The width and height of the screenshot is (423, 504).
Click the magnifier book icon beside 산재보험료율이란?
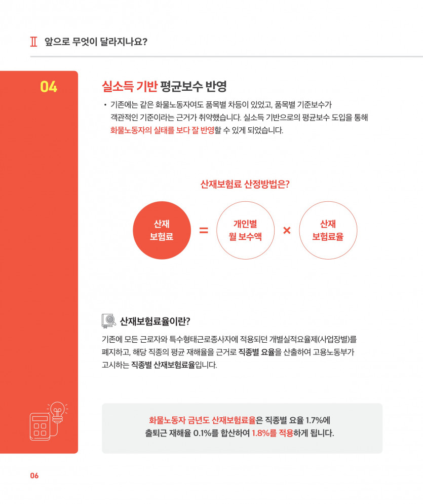[108, 321]
